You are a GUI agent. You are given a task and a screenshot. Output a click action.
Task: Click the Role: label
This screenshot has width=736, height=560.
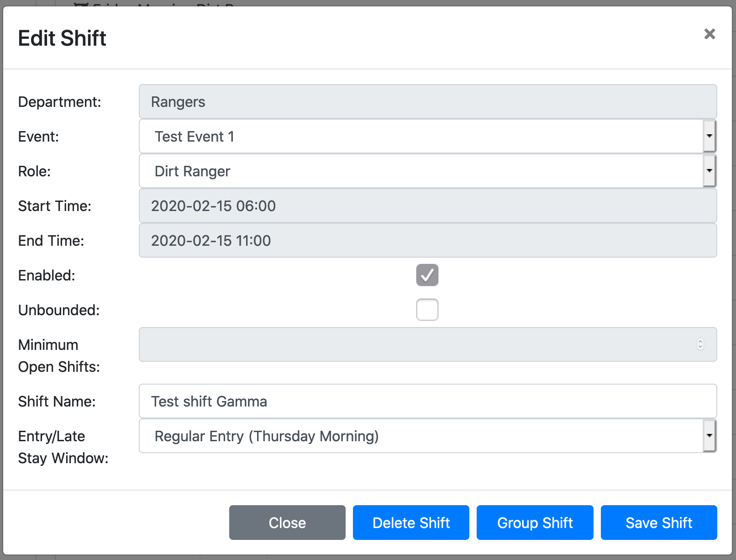[34, 171]
